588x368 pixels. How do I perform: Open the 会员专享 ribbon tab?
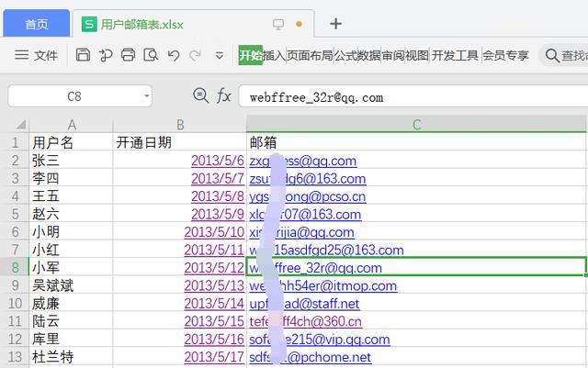pos(505,55)
